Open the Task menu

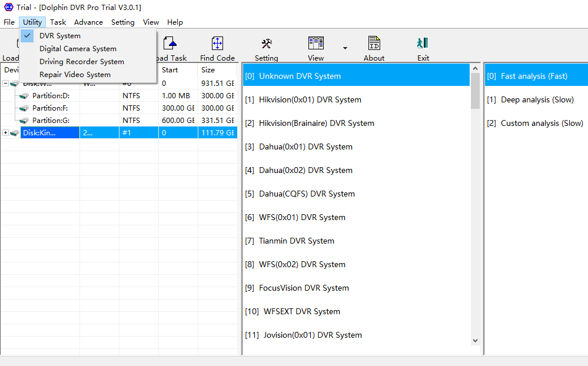coord(58,22)
